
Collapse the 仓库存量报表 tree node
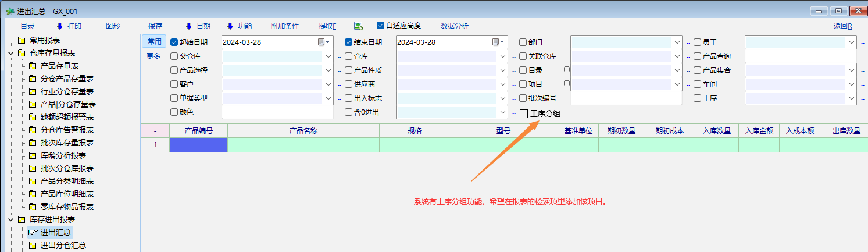(10, 53)
